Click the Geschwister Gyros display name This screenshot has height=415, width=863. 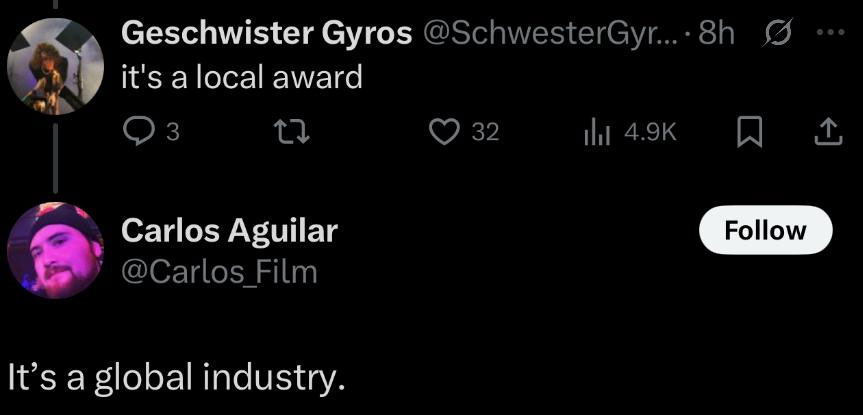pos(266,33)
